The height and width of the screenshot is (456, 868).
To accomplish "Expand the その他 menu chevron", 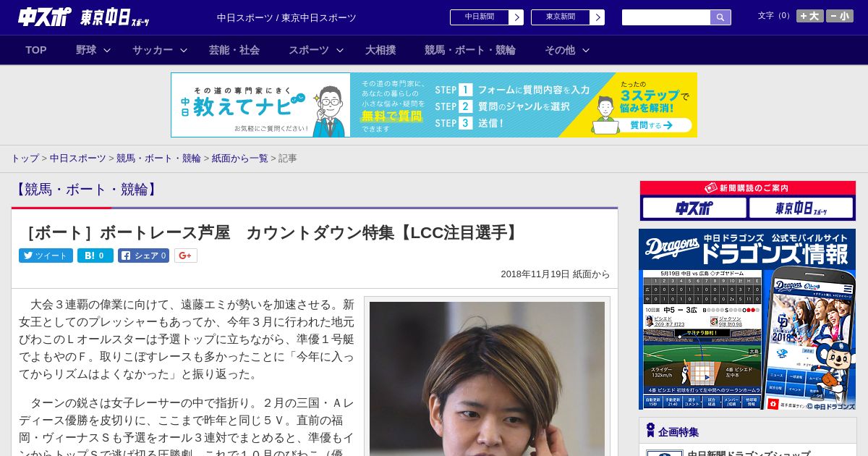I will point(586,50).
